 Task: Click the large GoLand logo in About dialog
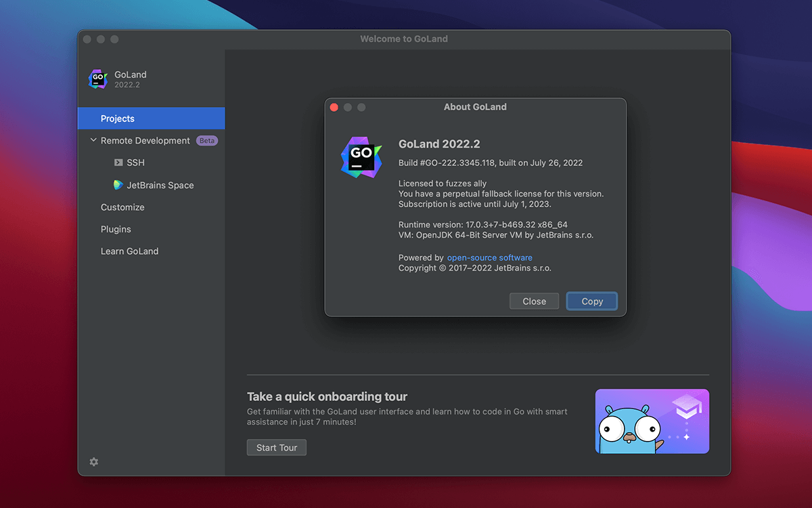[361, 157]
